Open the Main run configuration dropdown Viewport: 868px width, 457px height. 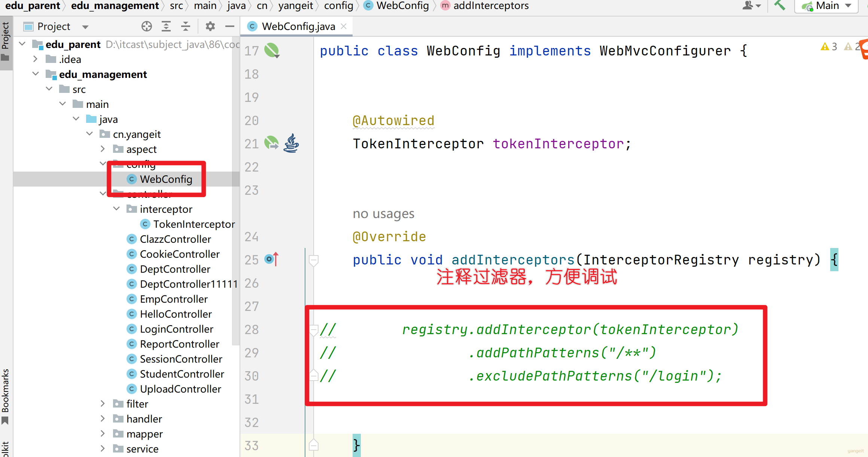(x=827, y=6)
